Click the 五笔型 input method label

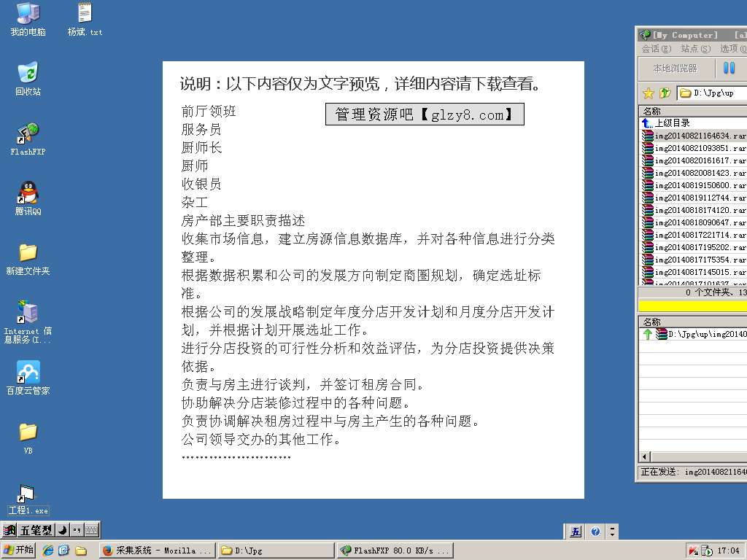click(x=36, y=529)
